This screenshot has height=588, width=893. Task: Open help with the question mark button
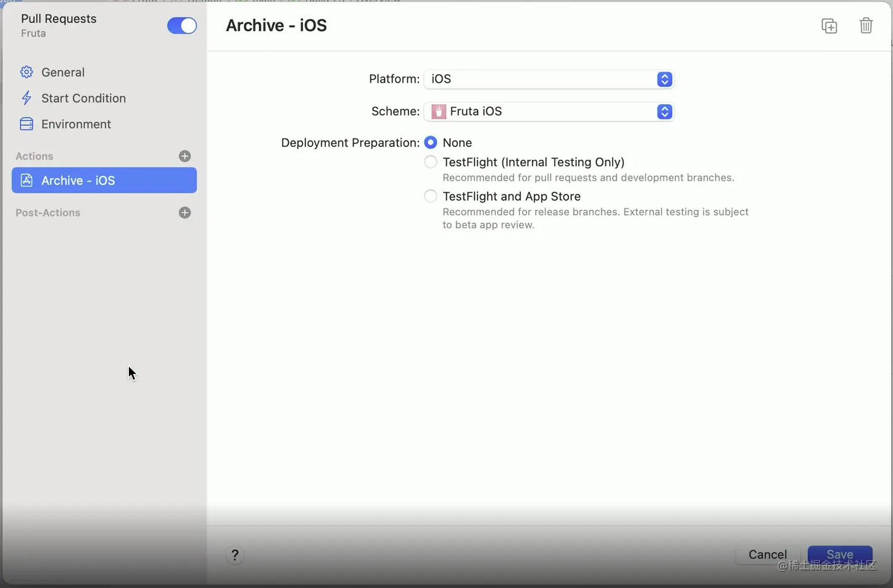(235, 555)
